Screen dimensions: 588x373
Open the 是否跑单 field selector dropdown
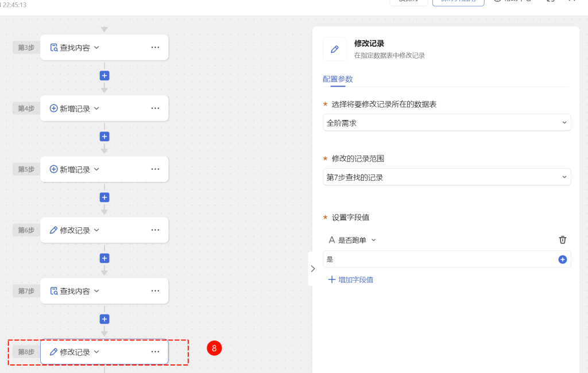tap(352, 240)
